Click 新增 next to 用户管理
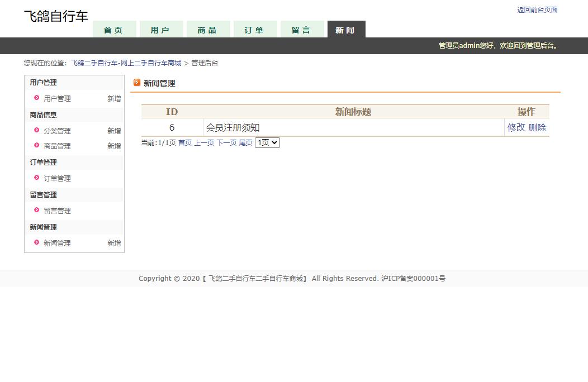This screenshot has height=382, width=588. (114, 99)
